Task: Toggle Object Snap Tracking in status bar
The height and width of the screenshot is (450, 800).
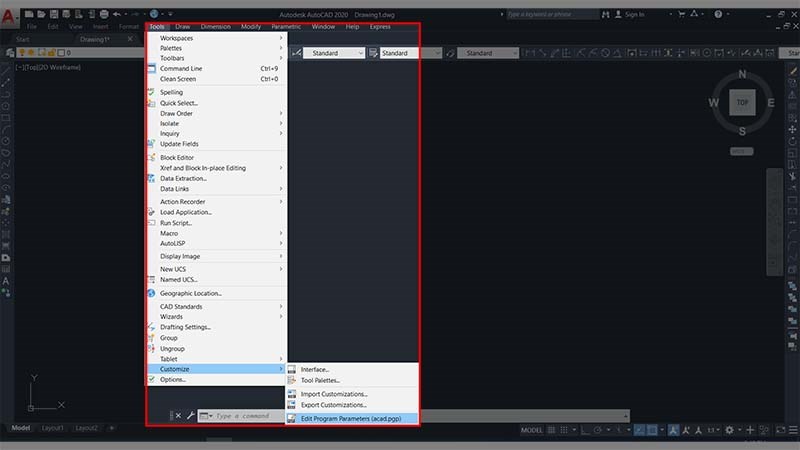Action: (x=639, y=430)
